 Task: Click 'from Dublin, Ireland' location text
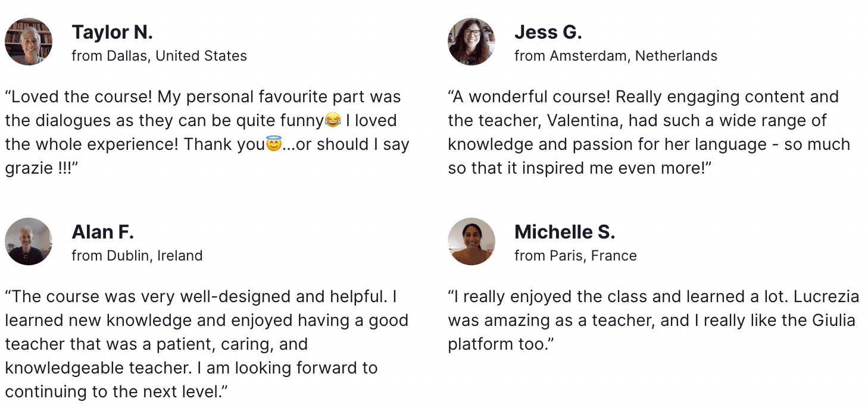[137, 256]
